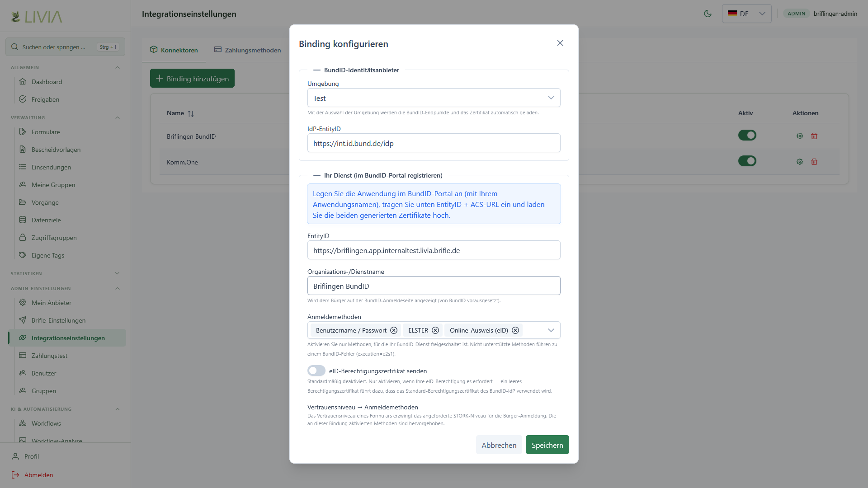
Task: Click the Suchen oder springen search box
Action: (65, 47)
